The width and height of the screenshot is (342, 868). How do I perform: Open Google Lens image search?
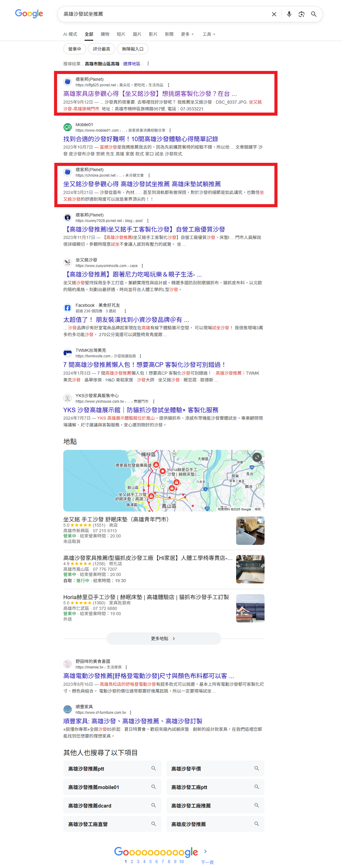tap(301, 14)
